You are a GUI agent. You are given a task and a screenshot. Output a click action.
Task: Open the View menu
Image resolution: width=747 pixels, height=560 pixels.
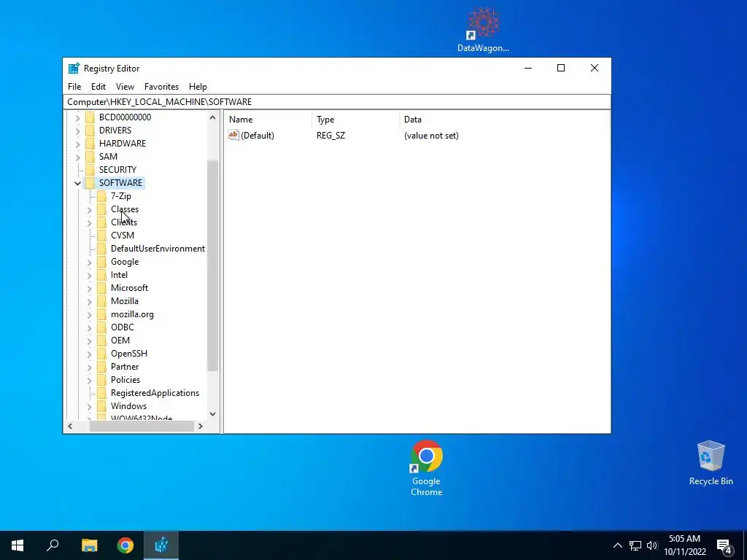click(125, 87)
